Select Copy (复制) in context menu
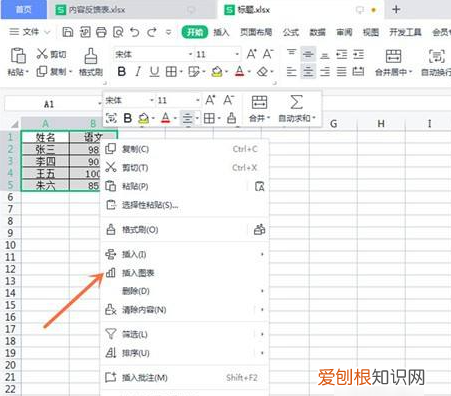451x396 pixels. click(184, 149)
